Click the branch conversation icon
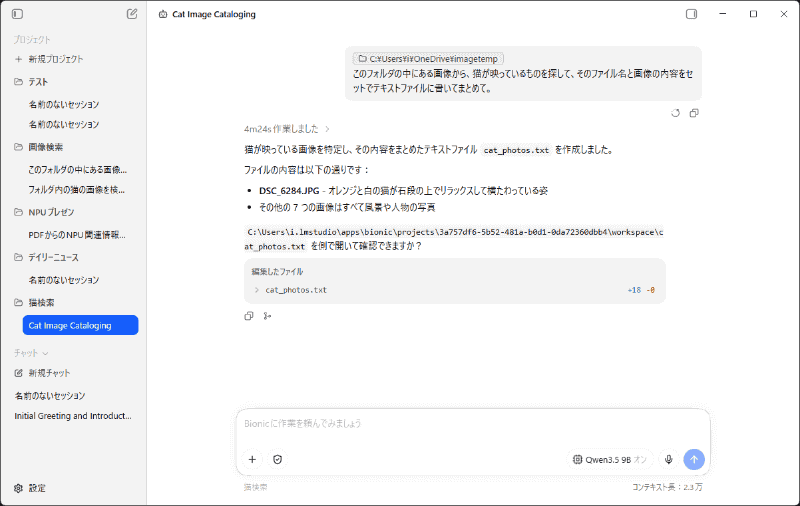Screen dimensions: 800x506 267,316
